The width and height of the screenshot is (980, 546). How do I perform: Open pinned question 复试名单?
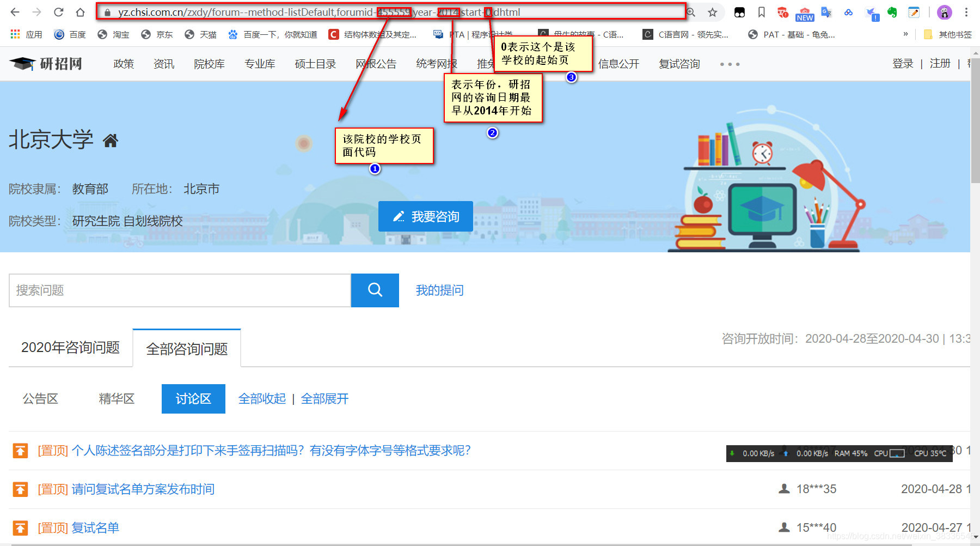pos(95,528)
